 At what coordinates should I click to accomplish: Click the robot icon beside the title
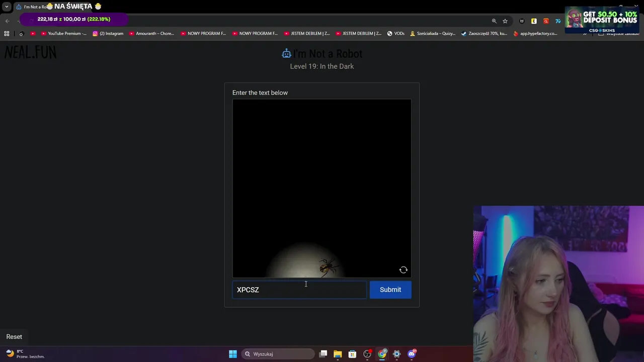coord(286,54)
